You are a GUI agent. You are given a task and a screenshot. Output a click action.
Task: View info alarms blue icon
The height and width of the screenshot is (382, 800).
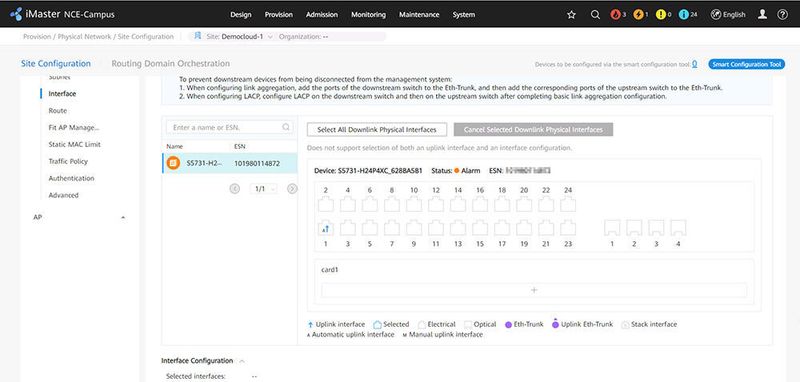pyautogui.click(x=684, y=15)
